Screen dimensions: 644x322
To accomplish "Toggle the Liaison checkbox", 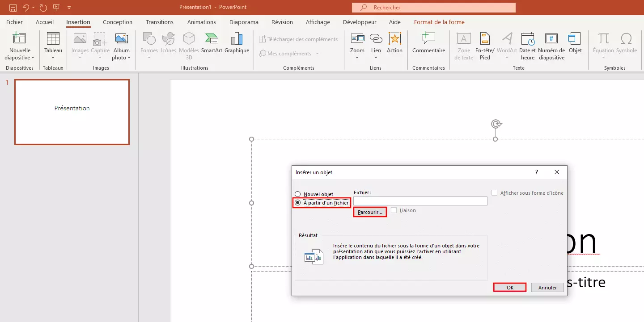I will click(394, 210).
